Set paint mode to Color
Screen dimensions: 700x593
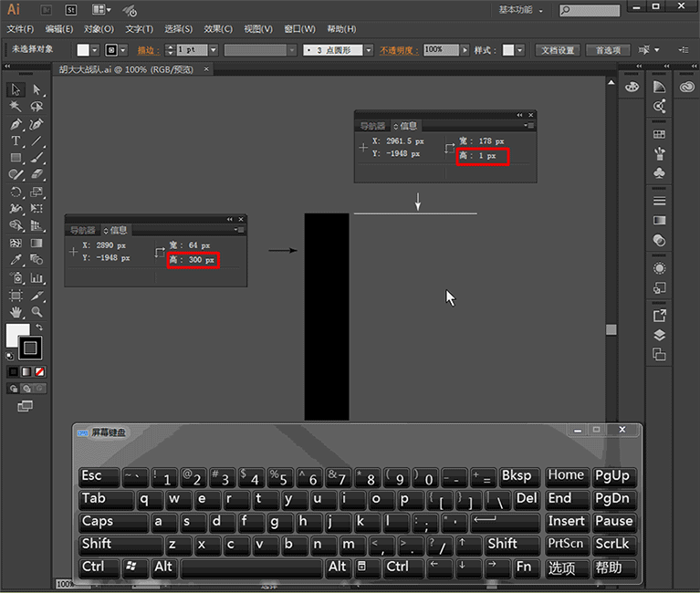[x=14, y=371]
